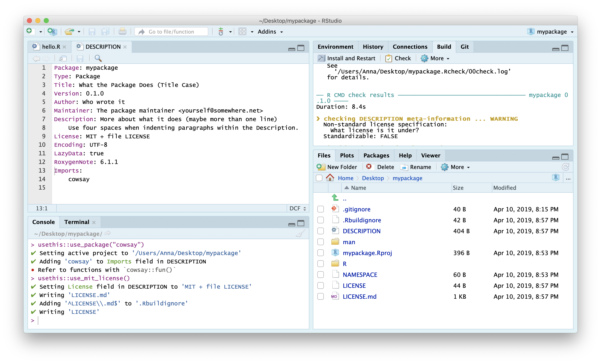Click the Home house icon in Files path

330,178
